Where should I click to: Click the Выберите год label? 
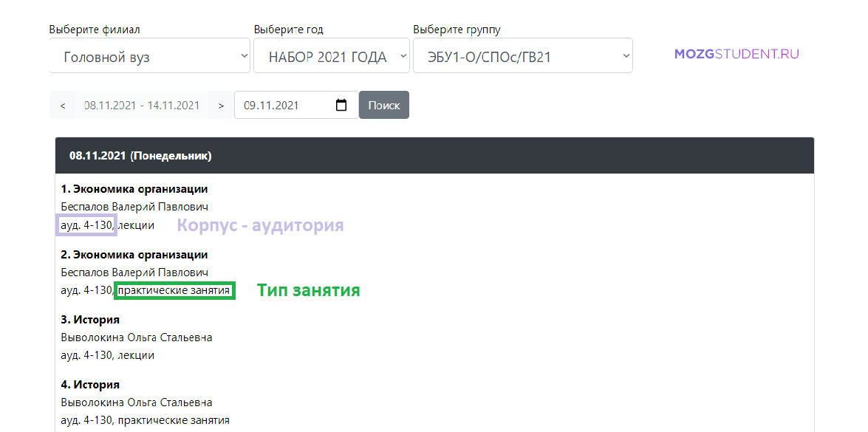coord(288,30)
